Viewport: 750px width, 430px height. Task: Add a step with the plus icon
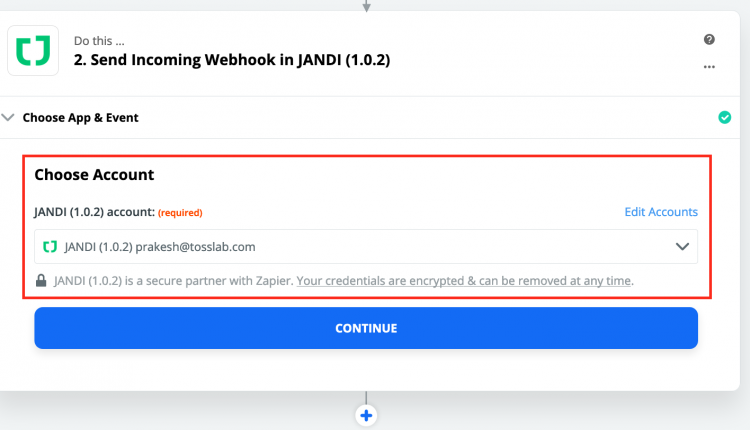(x=366, y=415)
